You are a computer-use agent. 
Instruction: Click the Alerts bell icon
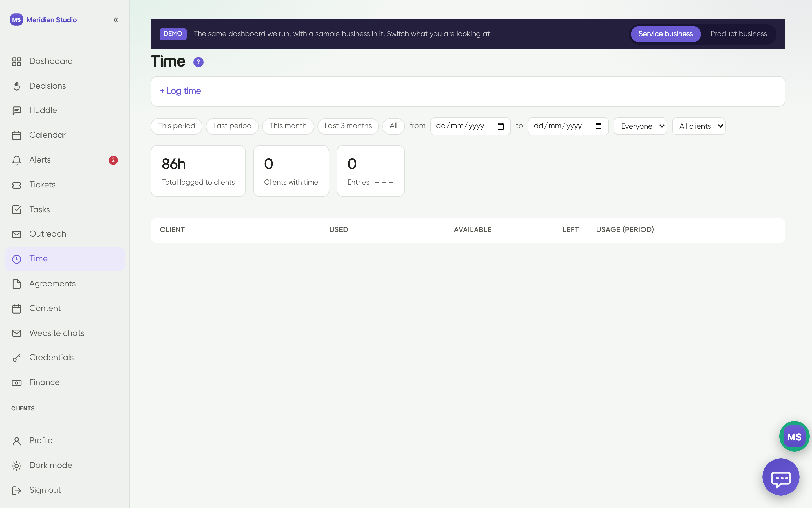(x=16, y=160)
